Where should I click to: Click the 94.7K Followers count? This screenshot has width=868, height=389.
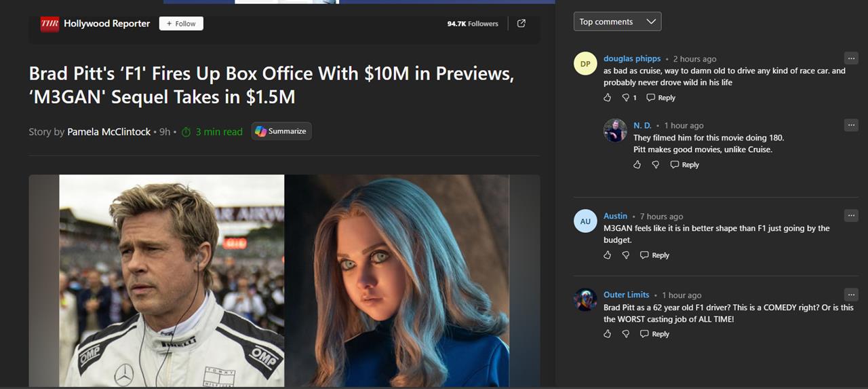click(x=473, y=24)
